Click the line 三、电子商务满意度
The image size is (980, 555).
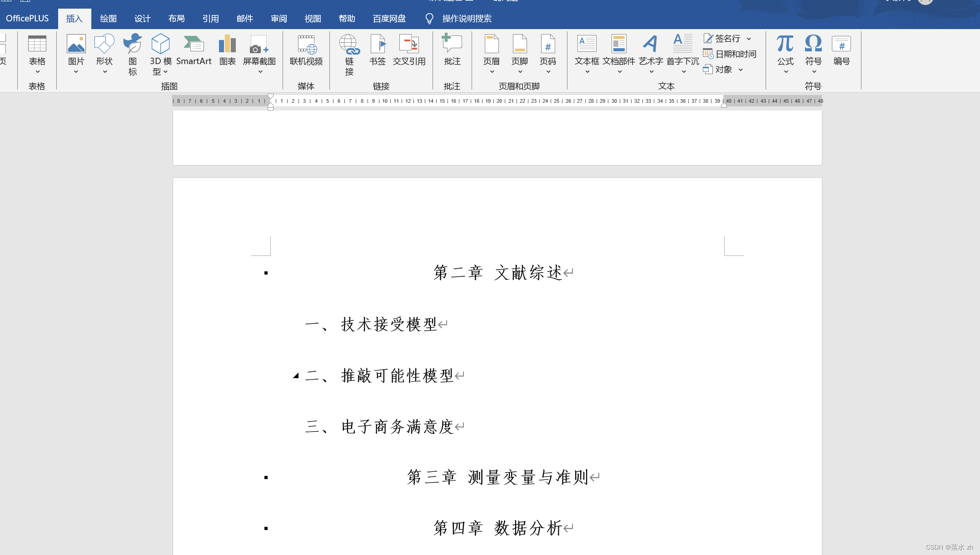pyautogui.click(x=379, y=427)
